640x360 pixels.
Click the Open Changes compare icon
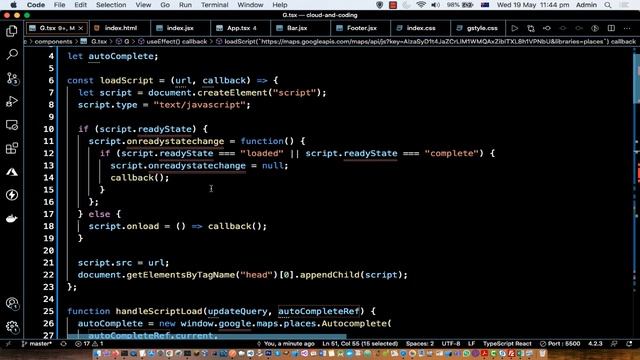pyautogui.click(x=531, y=28)
